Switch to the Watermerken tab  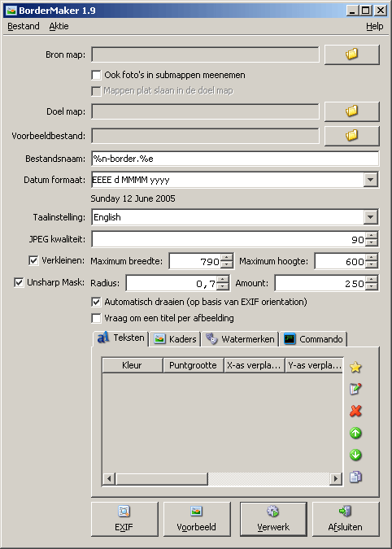[240, 339]
